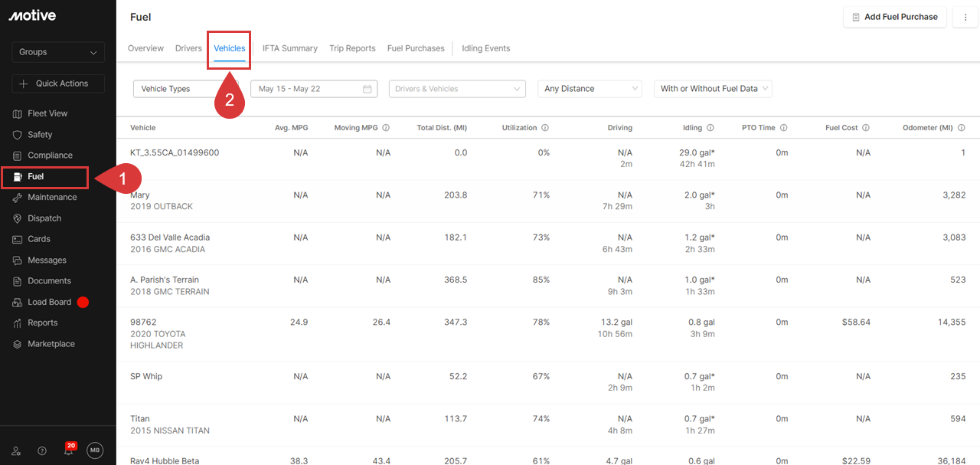The image size is (980, 465).
Task: Open the Any Distance dropdown
Action: click(590, 89)
